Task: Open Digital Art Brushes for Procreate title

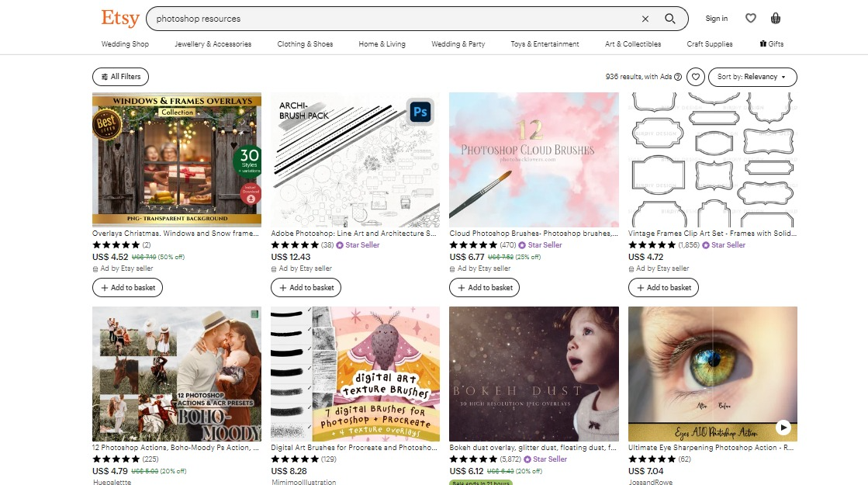Action: pyautogui.click(x=354, y=447)
